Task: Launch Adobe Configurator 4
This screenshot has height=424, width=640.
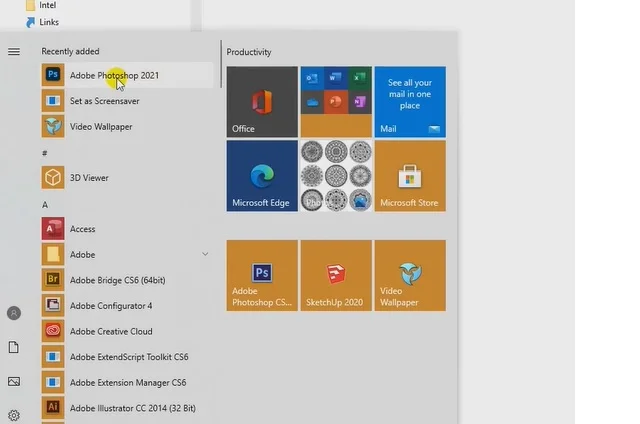Action: click(127, 306)
